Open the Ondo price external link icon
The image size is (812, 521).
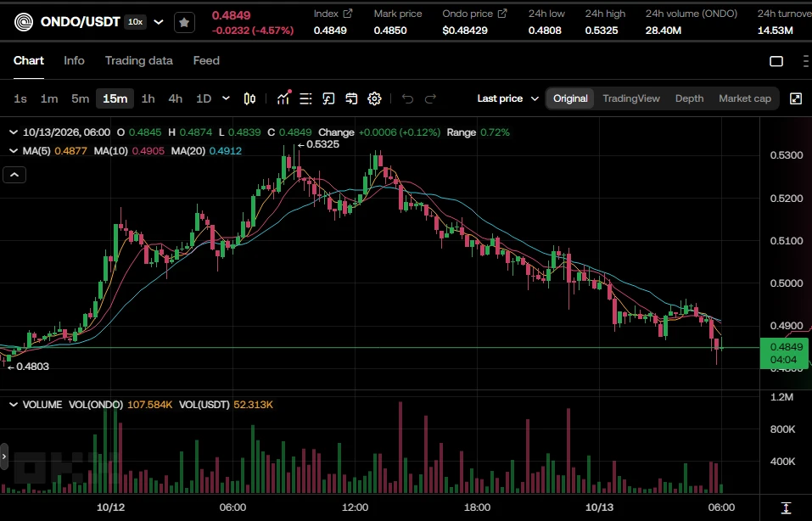click(x=502, y=14)
